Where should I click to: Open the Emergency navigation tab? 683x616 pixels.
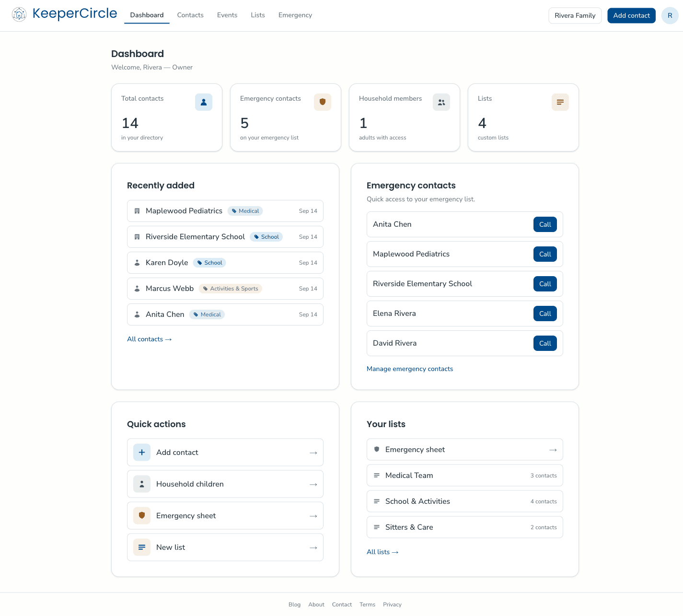tap(295, 15)
